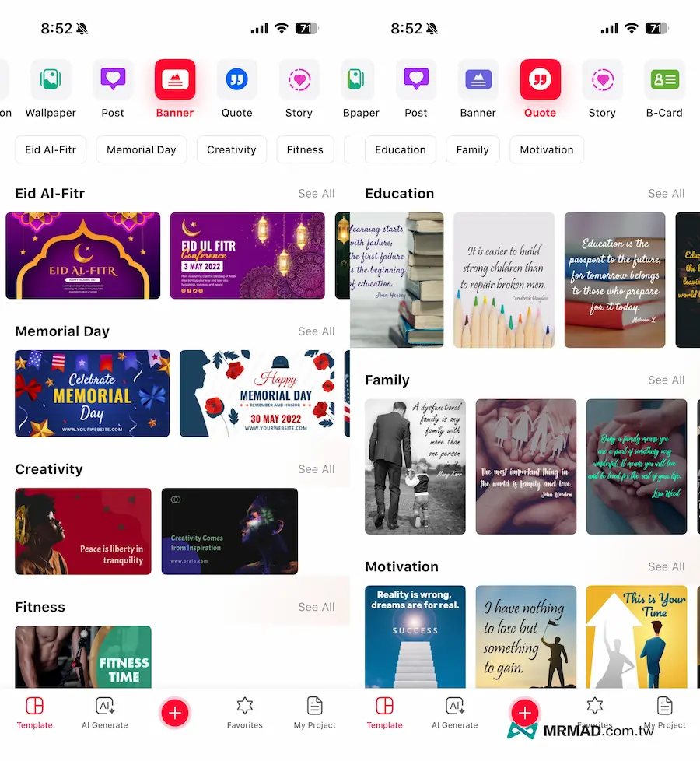Tap the red highlighted Banner icon
700x761 pixels.
(175, 80)
